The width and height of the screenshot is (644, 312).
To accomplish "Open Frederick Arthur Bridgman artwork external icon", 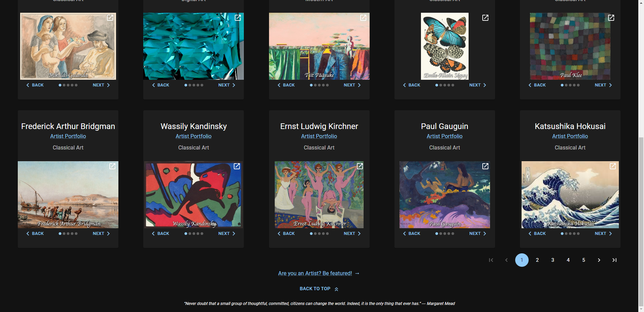I will pos(112,166).
